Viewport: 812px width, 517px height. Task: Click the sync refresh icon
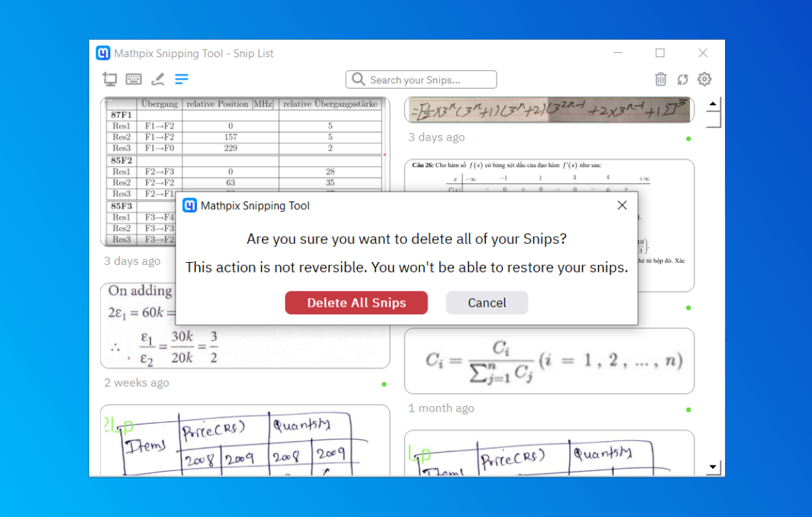point(682,79)
